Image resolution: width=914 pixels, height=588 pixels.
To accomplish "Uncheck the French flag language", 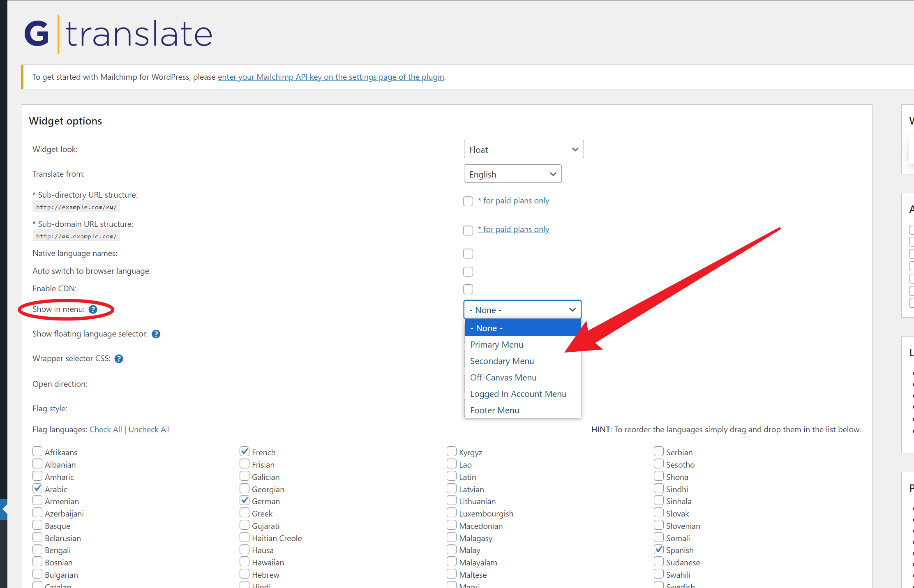I will [x=245, y=451].
